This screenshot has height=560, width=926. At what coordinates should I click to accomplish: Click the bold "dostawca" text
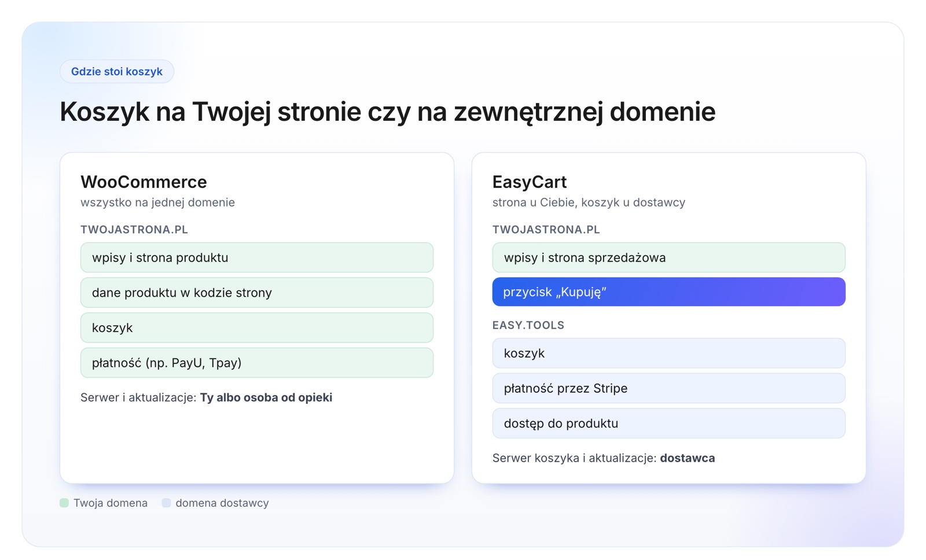(688, 458)
